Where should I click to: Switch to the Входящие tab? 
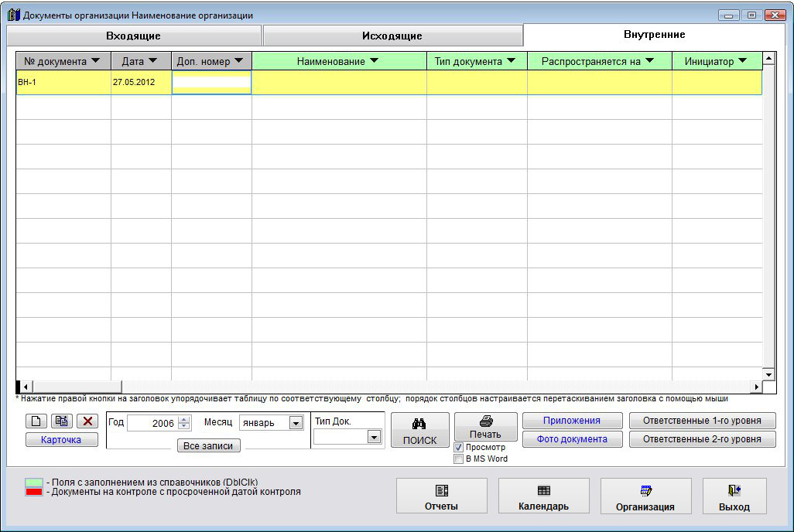(x=133, y=36)
